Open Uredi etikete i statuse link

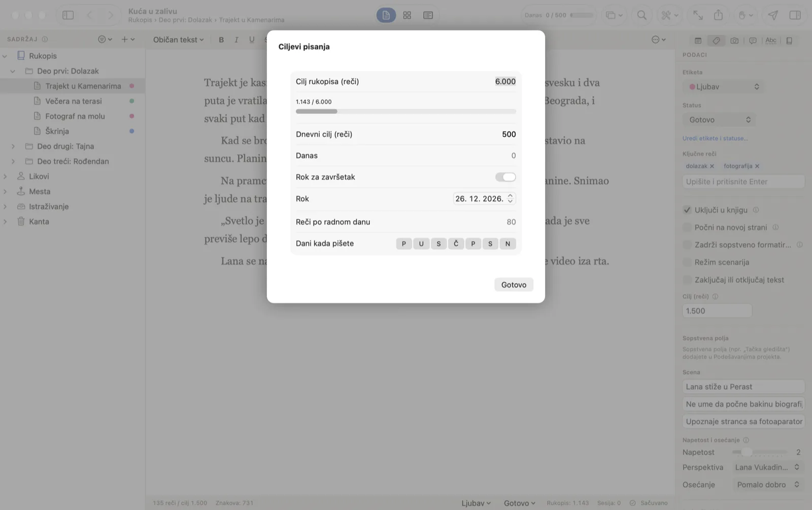click(715, 138)
